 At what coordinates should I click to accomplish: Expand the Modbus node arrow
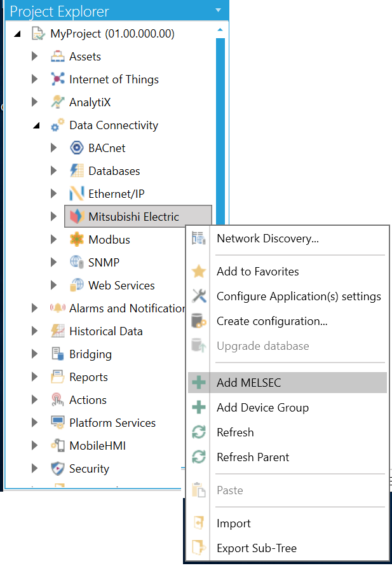pyautogui.click(x=53, y=239)
